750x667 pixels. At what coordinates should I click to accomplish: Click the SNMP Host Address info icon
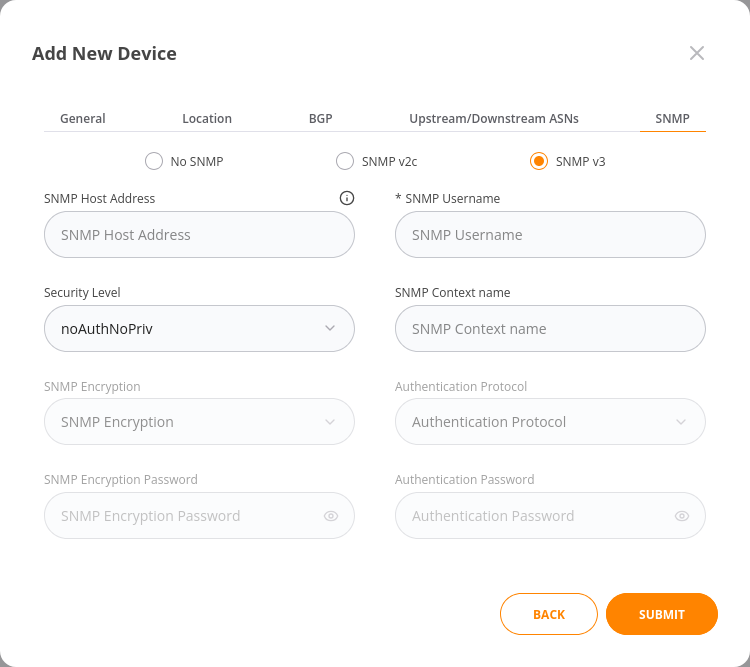click(x=347, y=198)
